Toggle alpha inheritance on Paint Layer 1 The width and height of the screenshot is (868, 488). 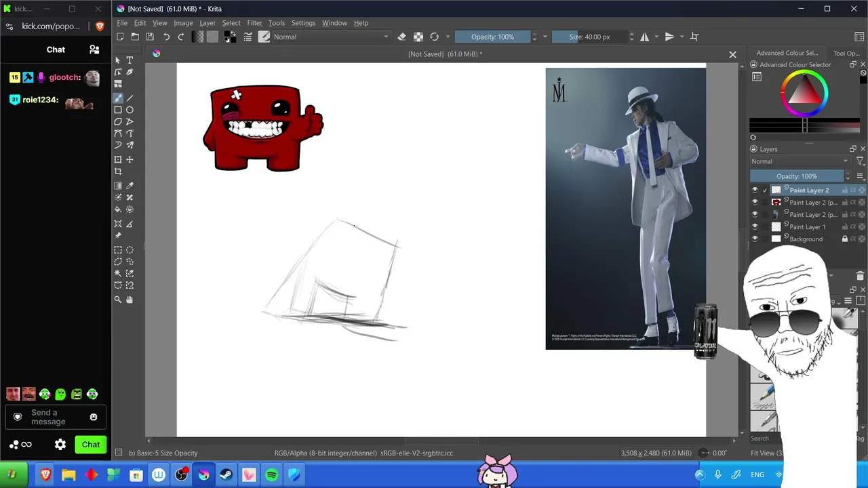[x=853, y=227]
